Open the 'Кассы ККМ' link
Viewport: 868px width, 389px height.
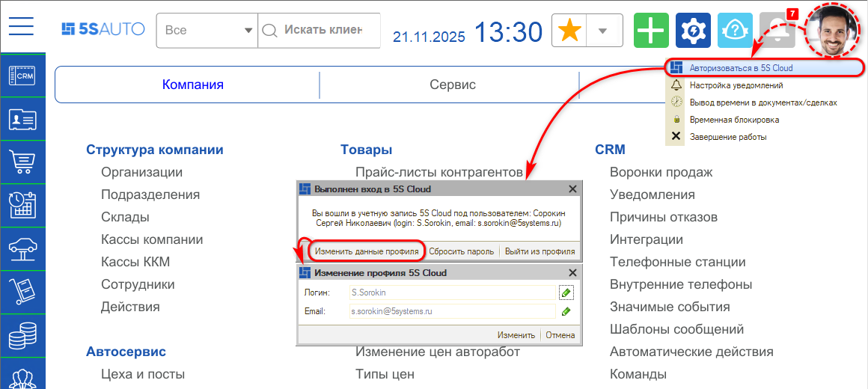click(135, 262)
